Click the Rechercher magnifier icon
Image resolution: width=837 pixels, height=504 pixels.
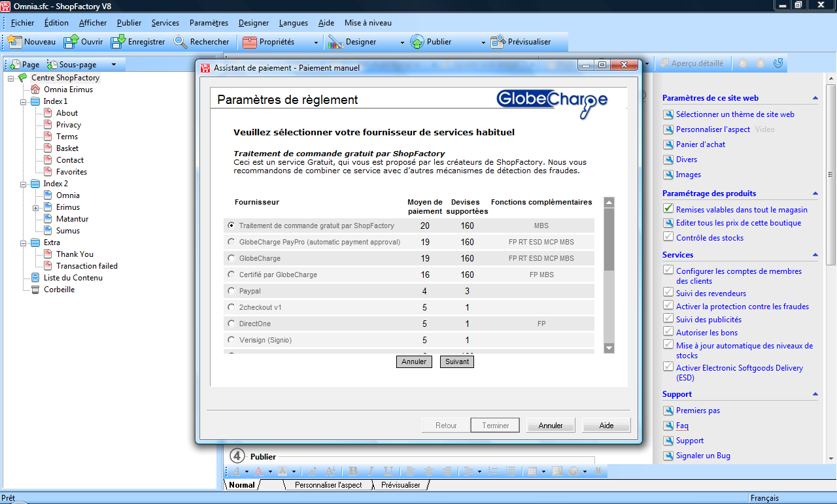[180, 42]
